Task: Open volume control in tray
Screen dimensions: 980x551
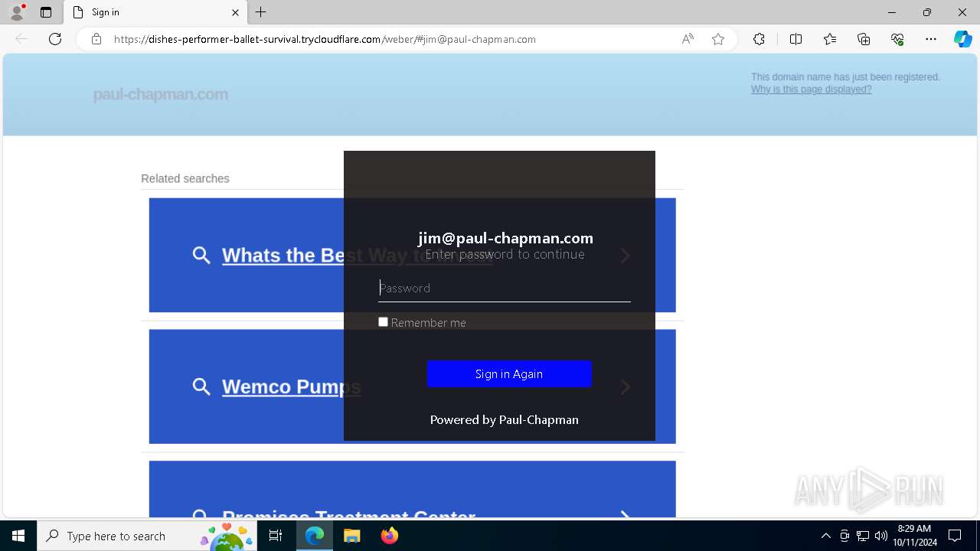Action: point(880,536)
